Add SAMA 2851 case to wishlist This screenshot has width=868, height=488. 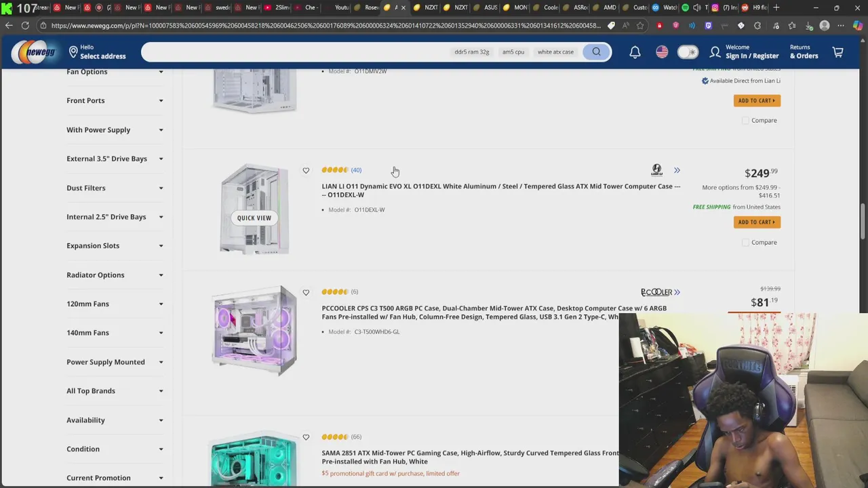tap(306, 438)
